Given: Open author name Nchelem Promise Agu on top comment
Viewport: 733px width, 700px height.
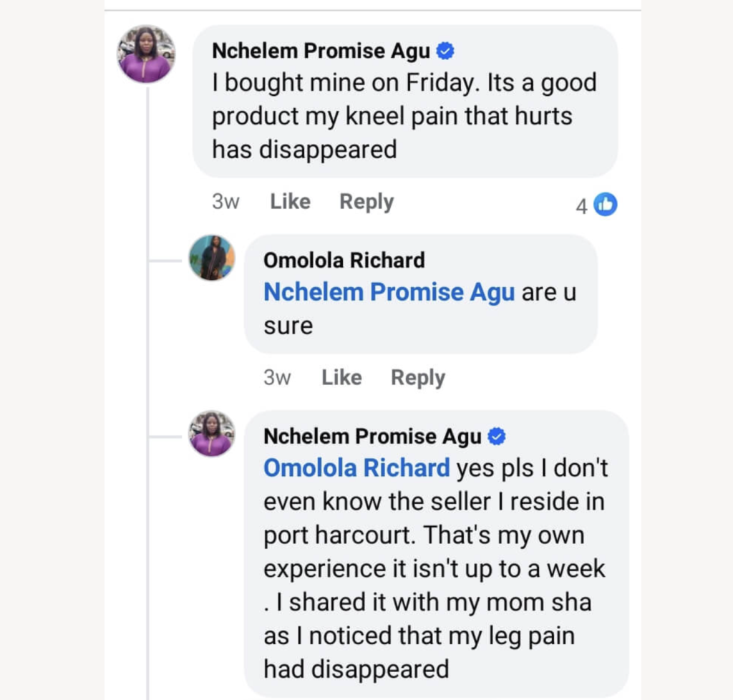Looking at the screenshot, I should coord(321,52).
